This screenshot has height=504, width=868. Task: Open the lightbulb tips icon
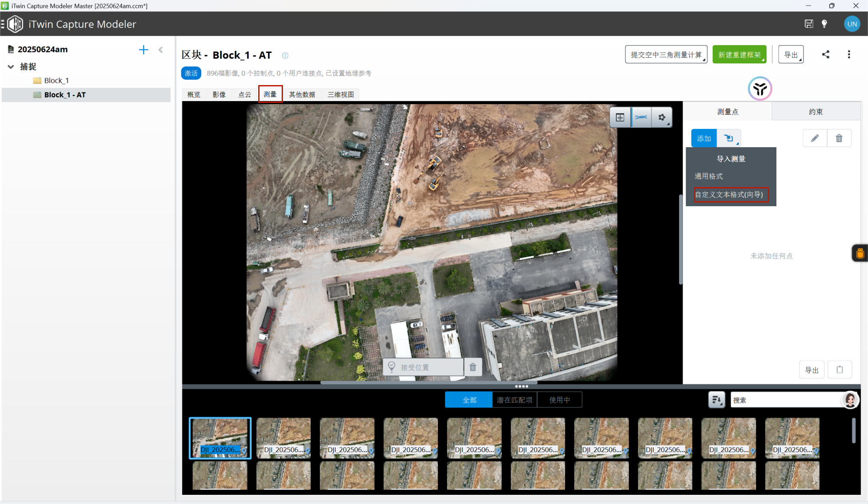coord(824,24)
